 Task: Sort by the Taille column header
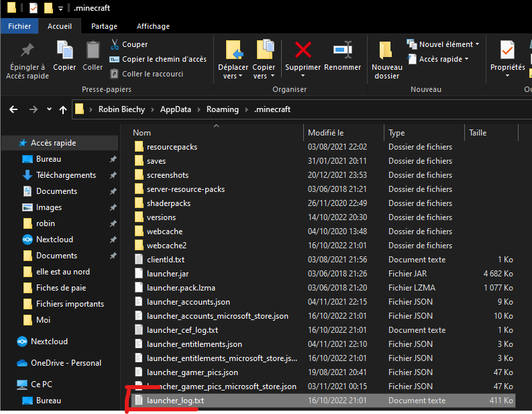point(478,133)
